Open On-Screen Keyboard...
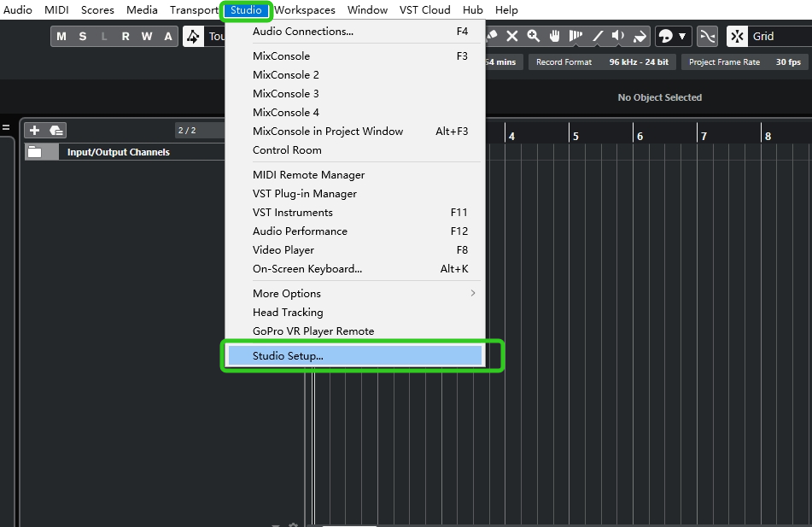The width and height of the screenshot is (812, 527). click(355, 269)
